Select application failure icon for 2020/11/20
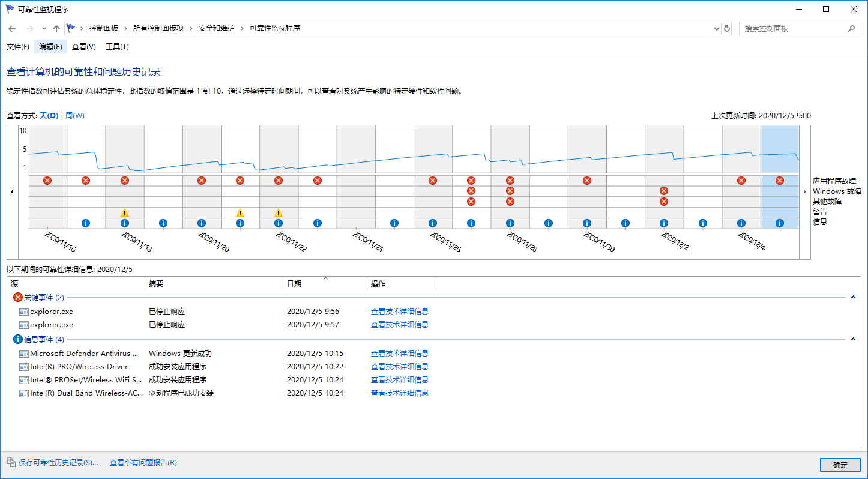This screenshot has height=479, width=868. tap(202, 181)
